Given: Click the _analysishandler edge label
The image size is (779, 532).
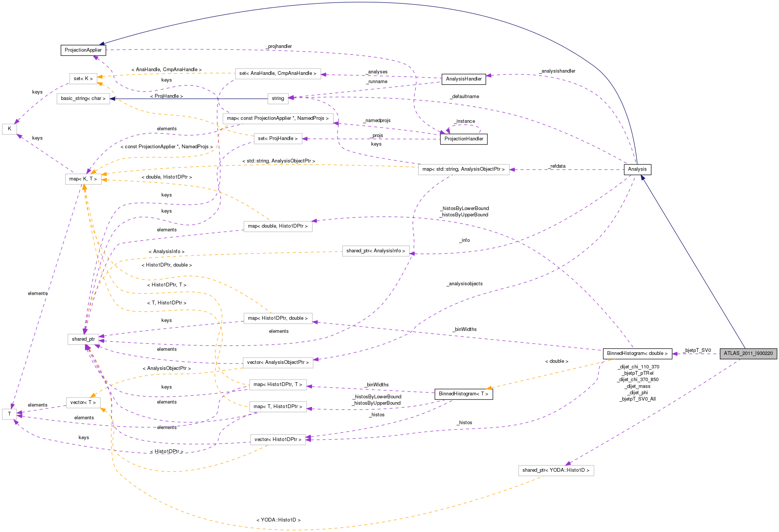Looking at the screenshot, I should pos(557,71).
